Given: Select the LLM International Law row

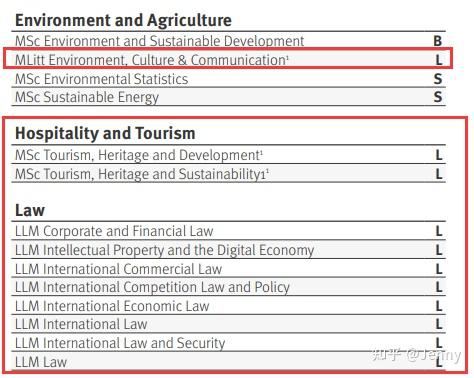Looking at the screenshot, I should point(228,324).
